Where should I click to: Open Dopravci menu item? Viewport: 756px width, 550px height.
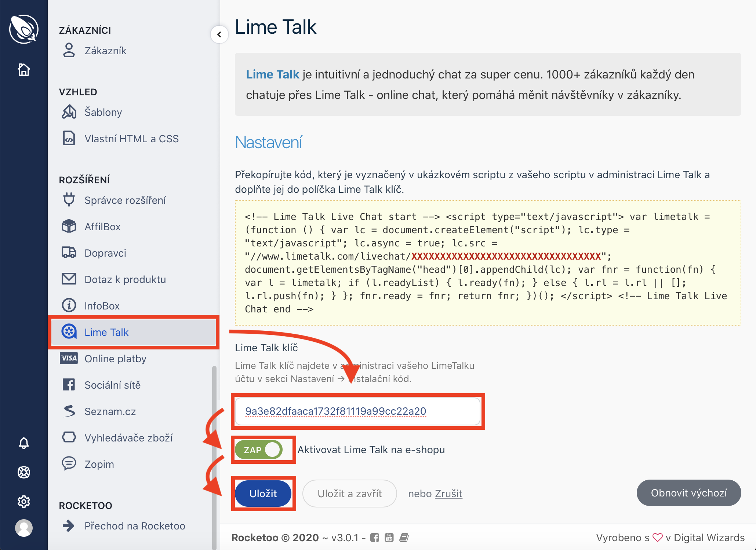pyautogui.click(x=105, y=253)
